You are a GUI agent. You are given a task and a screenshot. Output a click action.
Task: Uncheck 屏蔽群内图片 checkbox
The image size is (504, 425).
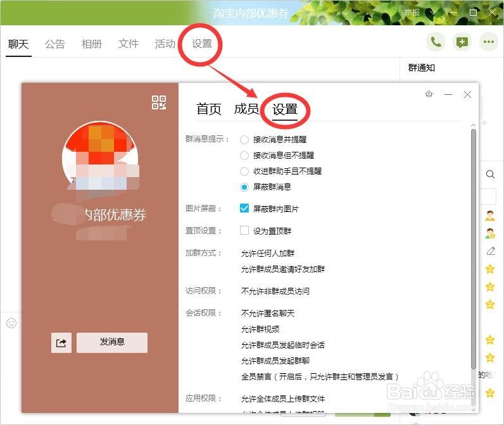tap(244, 208)
